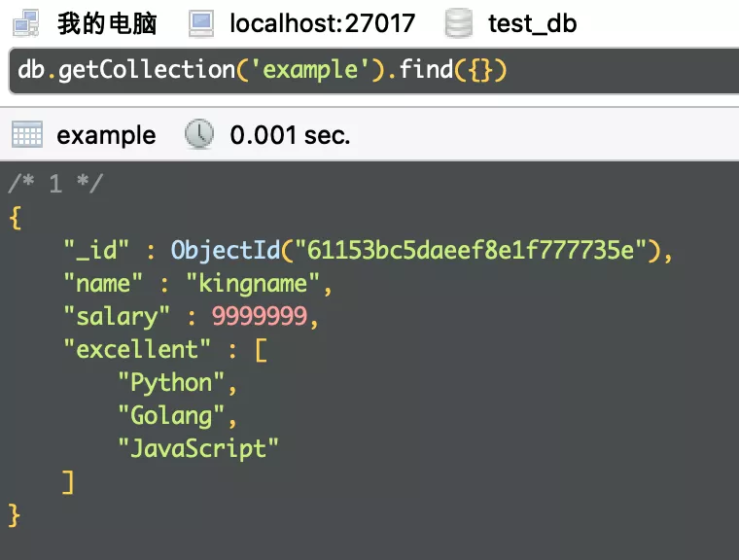Place cursor on the "kingname" value
739x560 pixels.
[x=255, y=283]
